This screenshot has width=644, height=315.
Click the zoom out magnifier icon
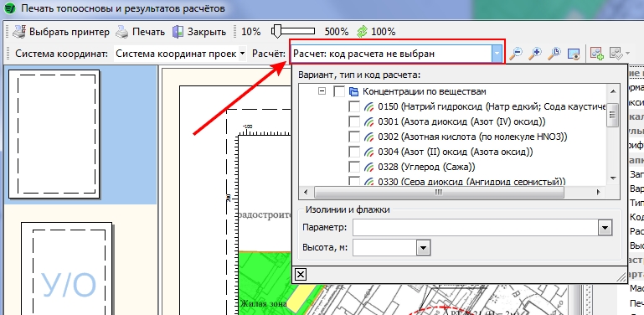pos(516,54)
